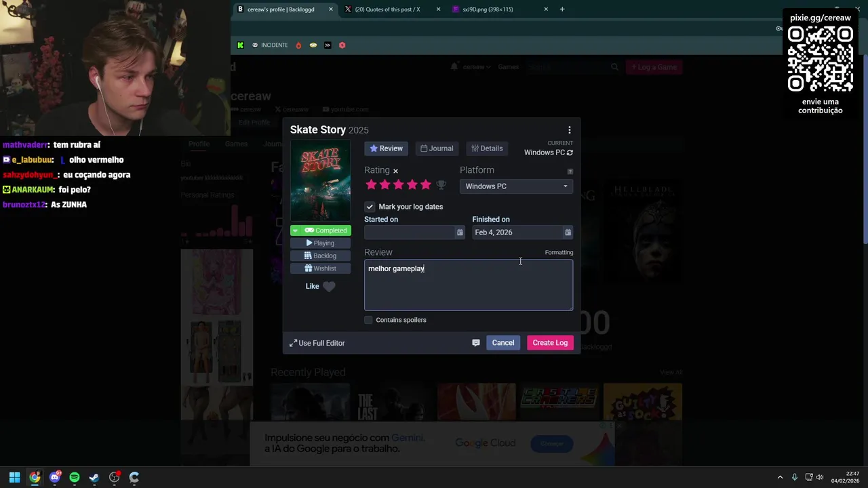Click the Cancel button
Screen dimensions: 868x488
[x=503, y=343]
